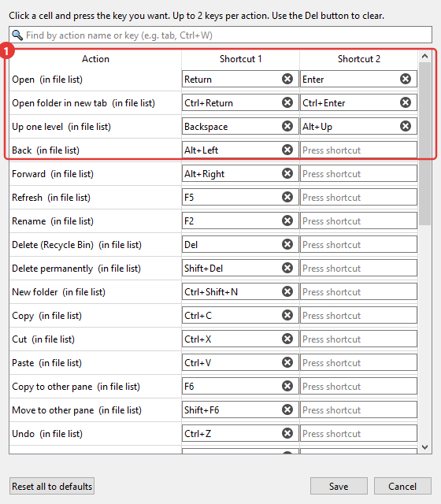Select the Rename (in file list) action label
Viewport: 441px width, 504px height.
[53, 220]
